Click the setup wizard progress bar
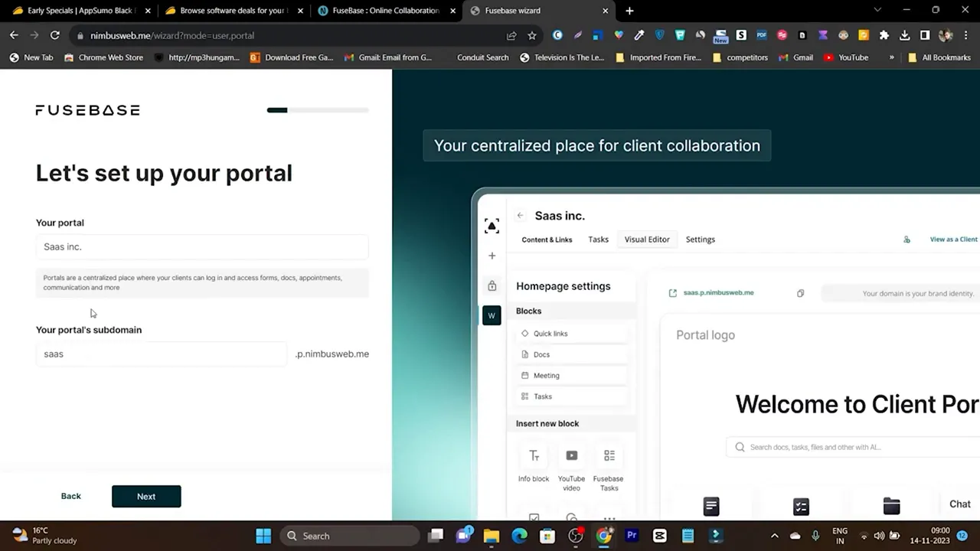 [317, 109]
